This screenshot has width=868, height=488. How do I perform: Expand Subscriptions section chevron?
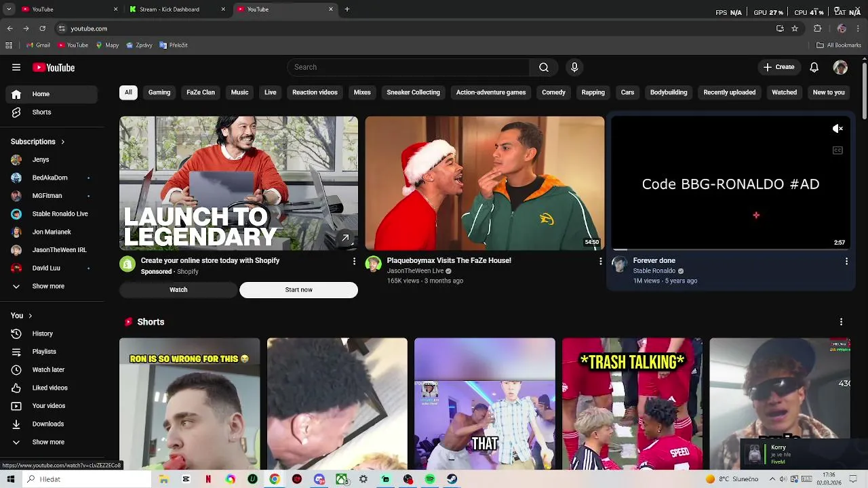point(62,142)
